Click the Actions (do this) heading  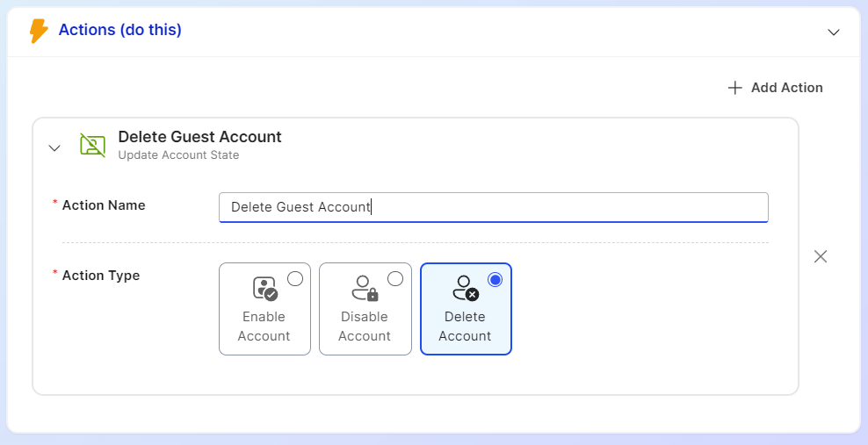click(x=120, y=30)
